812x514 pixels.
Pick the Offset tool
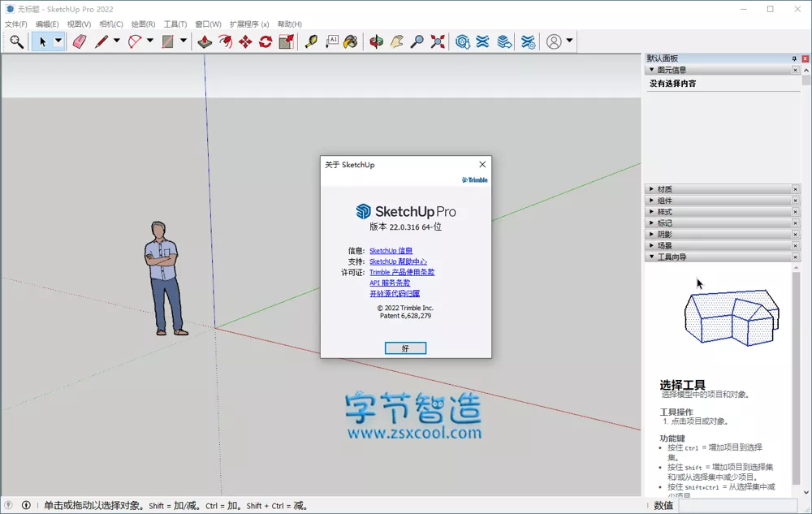tap(225, 41)
